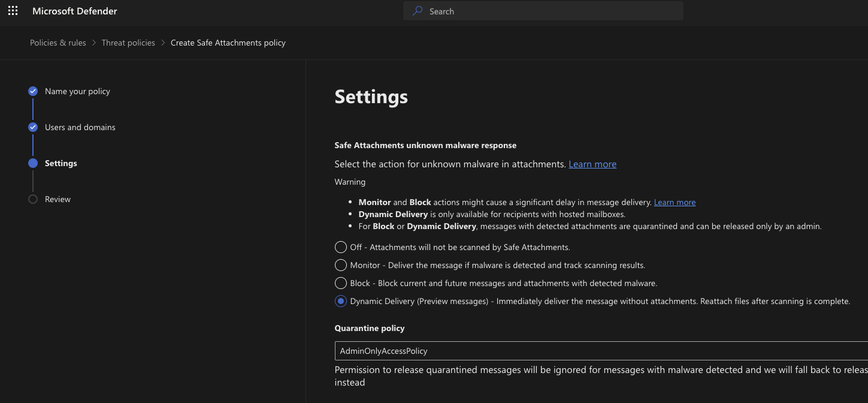Go to Threat policies breadcrumb
Viewport: 868px width, 403px height.
pos(128,43)
